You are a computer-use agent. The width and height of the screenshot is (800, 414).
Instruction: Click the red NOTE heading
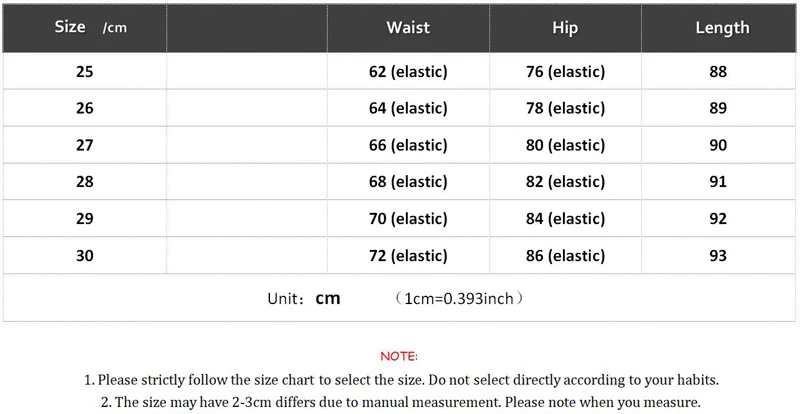click(x=399, y=356)
